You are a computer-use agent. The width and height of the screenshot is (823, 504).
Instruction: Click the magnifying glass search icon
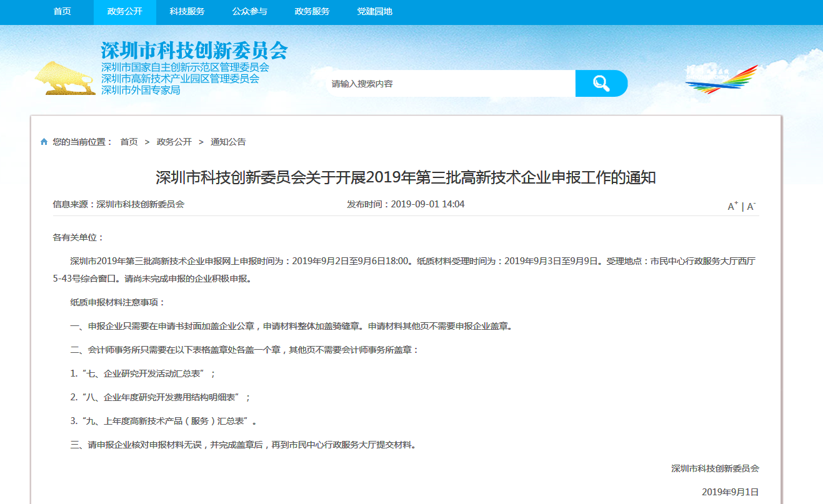coord(601,82)
